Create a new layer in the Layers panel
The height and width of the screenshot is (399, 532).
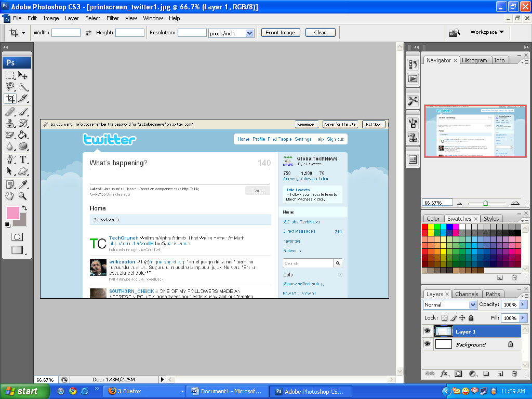click(x=499, y=374)
